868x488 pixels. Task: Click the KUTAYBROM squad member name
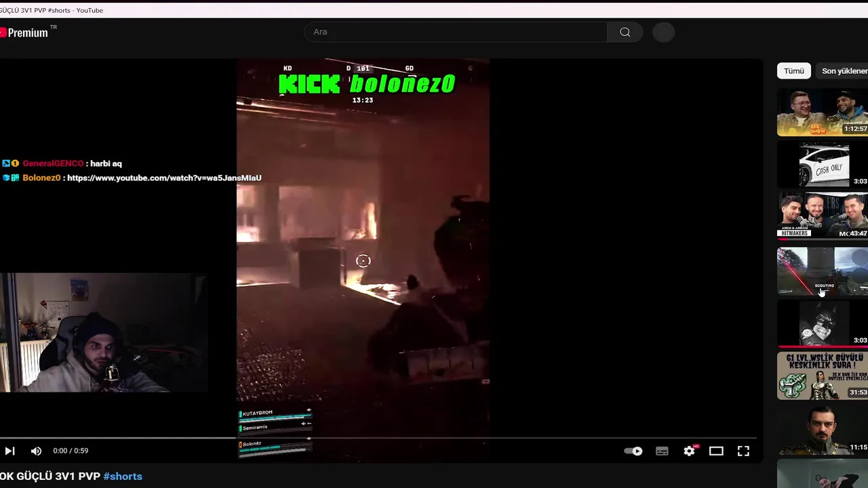(x=256, y=413)
